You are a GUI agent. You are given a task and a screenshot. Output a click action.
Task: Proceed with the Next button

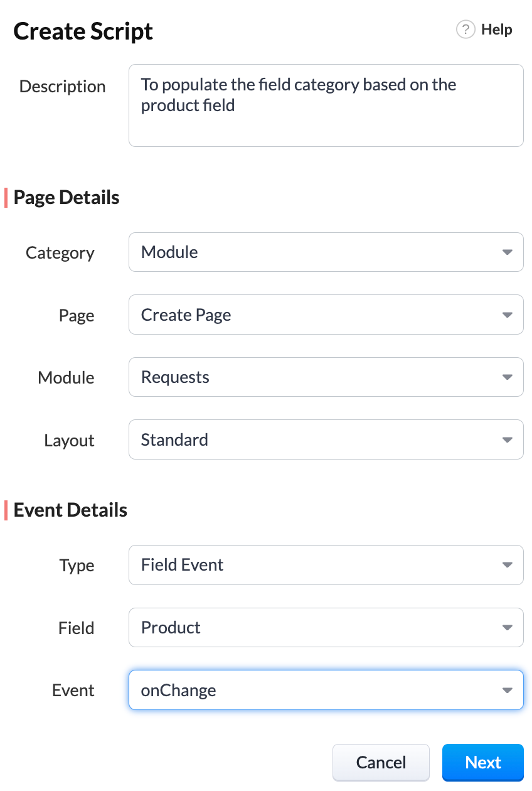(x=483, y=763)
